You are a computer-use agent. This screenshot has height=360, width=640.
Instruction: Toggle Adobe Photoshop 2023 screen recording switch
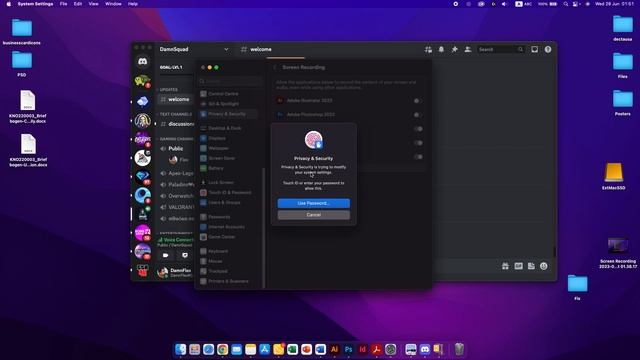[x=418, y=115]
